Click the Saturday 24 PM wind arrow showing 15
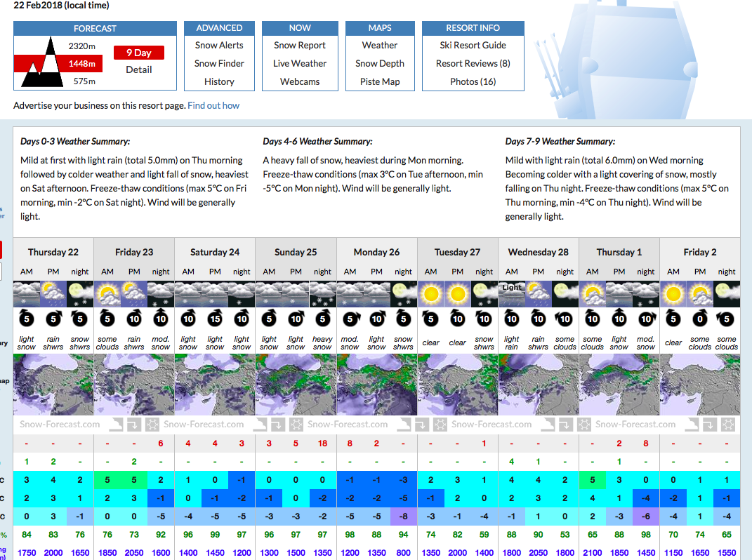Image resolution: width=752 pixels, height=560 pixels. click(x=215, y=319)
